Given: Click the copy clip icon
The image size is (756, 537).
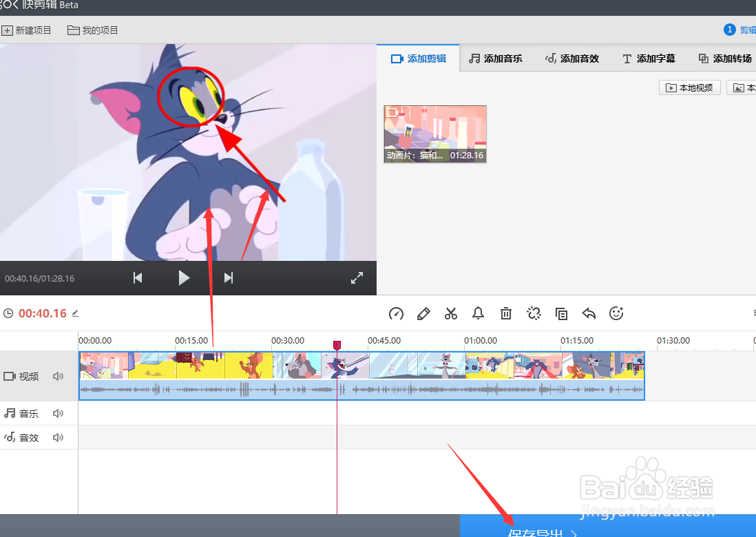Looking at the screenshot, I should tap(561, 314).
